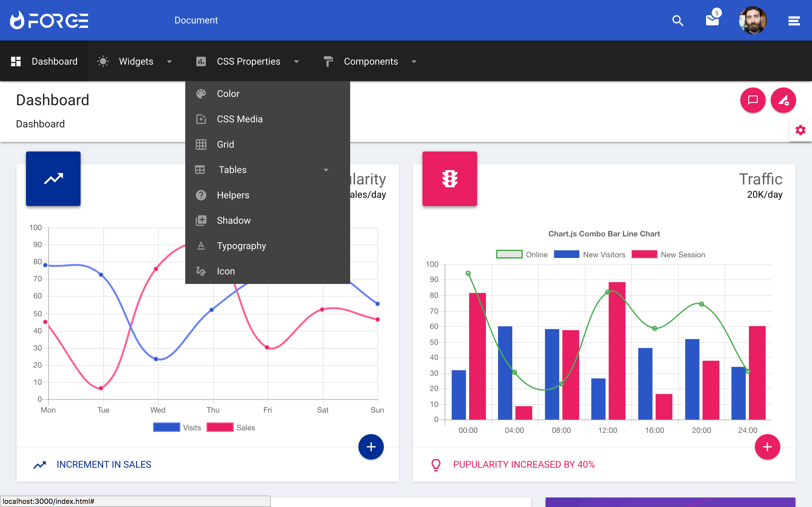Select Typography from CSS Properties menu

pyautogui.click(x=241, y=246)
